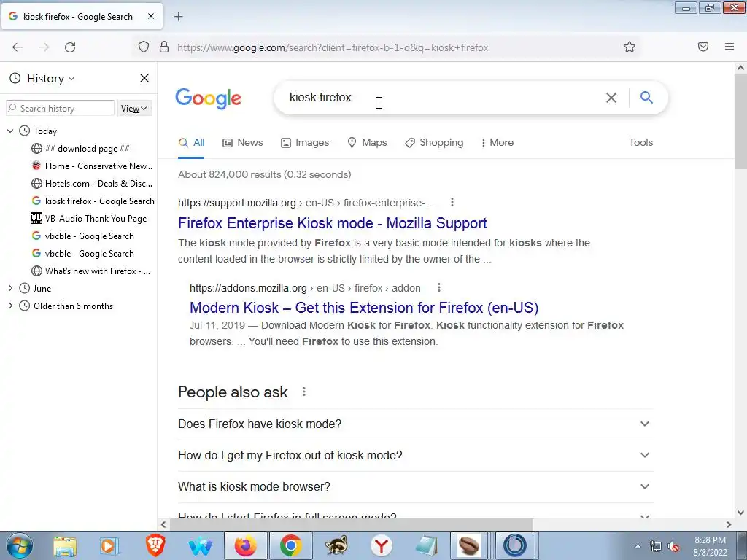Open the People also ask options menu
This screenshot has width=747, height=560.
pyautogui.click(x=304, y=392)
